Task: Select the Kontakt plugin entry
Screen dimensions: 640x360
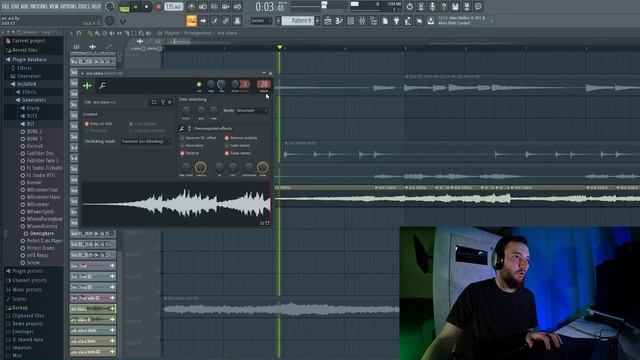Action: (x=34, y=182)
